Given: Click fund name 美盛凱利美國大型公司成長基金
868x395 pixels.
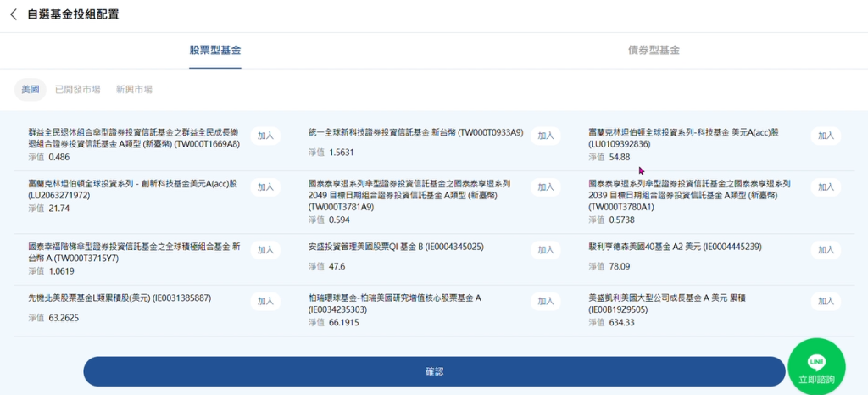Looking at the screenshot, I should (667, 303).
